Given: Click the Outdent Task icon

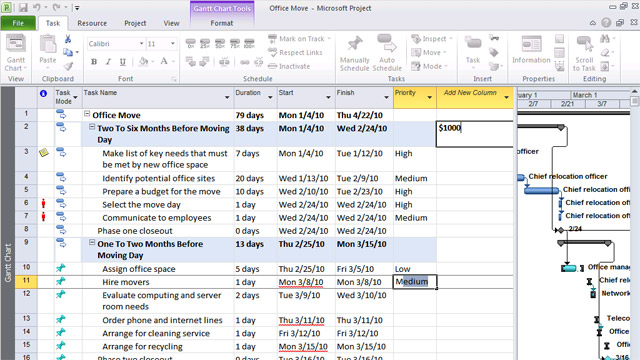Looking at the screenshot, I should [191, 62].
